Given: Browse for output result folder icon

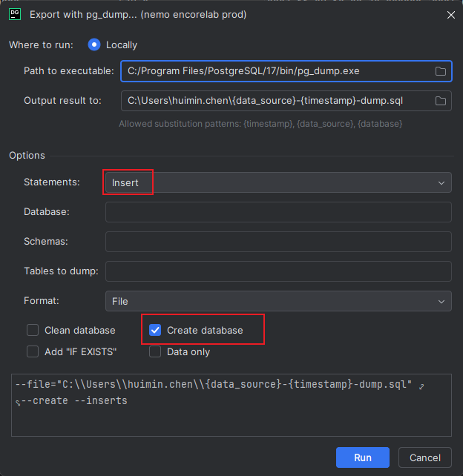Looking at the screenshot, I should point(440,101).
